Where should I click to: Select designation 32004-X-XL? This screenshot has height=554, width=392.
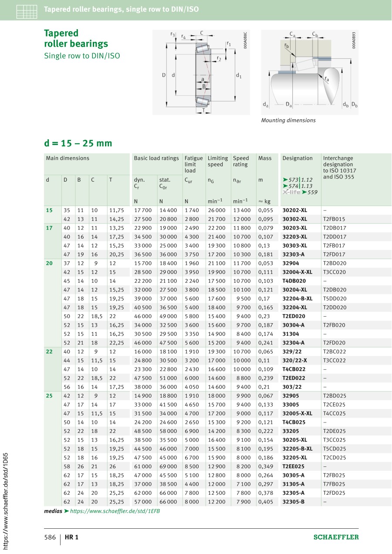[297, 272]
